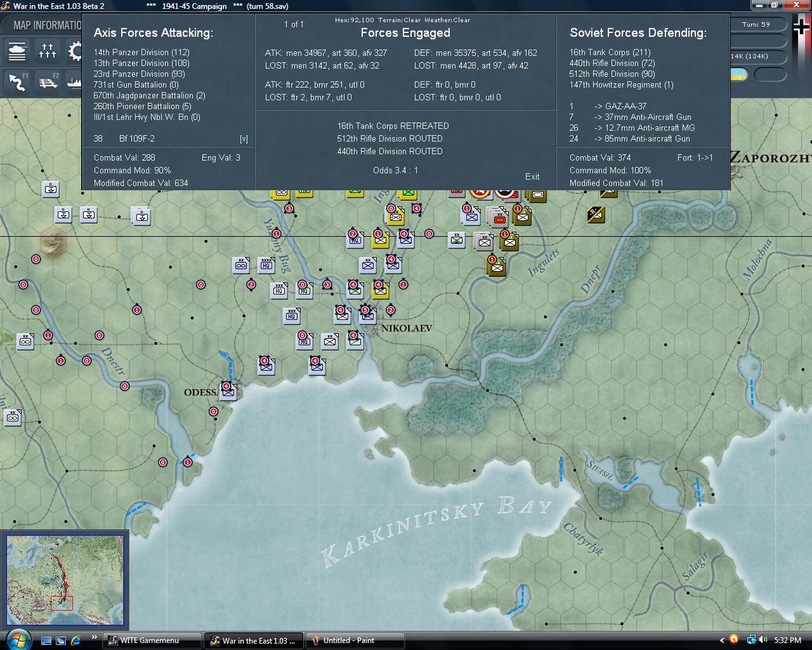Switch to WITE Gamemenu taskbar window
The height and width of the screenshot is (650, 812).
pyautogui.click(x=152, y=640)
